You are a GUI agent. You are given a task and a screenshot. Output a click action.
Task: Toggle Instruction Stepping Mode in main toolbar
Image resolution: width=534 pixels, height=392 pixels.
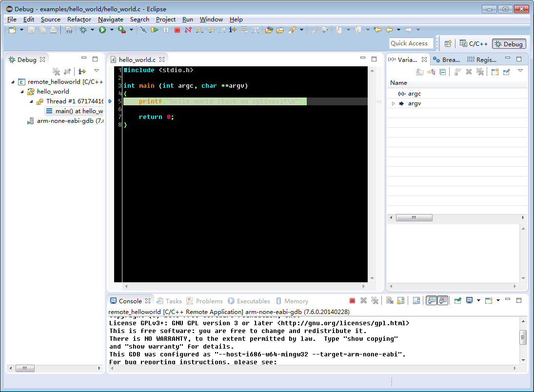click(x=233, y=30)
